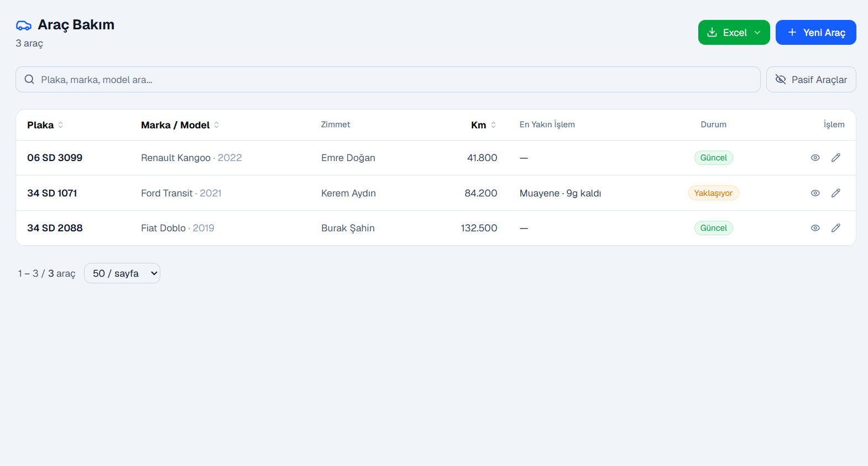Click the İşlem column header
The image size is (868, 466).
tap(834, 125)
